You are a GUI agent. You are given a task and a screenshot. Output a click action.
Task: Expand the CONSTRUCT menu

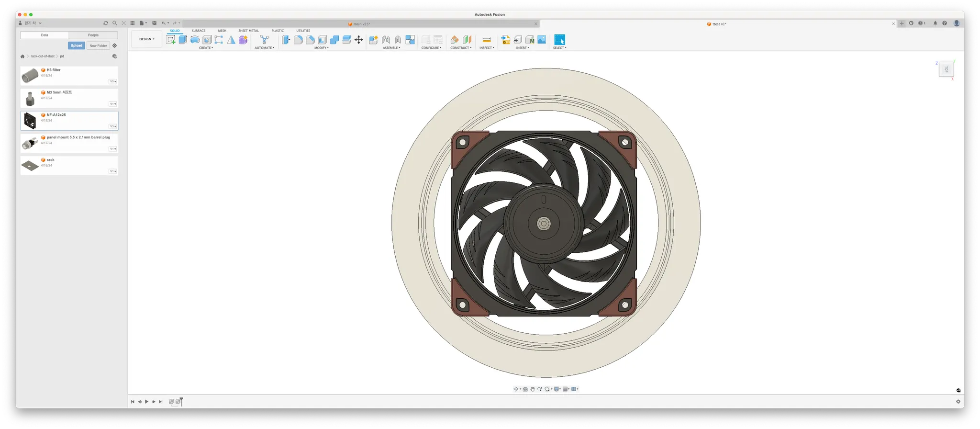(461, 48)
